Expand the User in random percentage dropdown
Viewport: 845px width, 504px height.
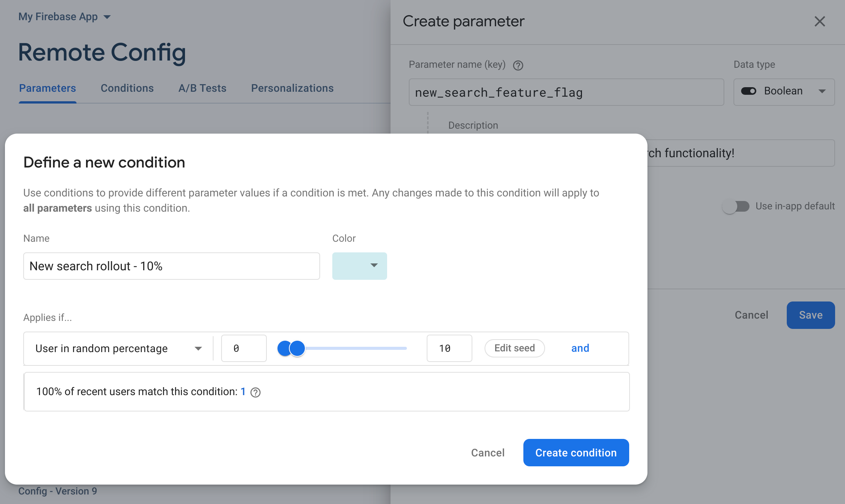click(x=198, y=348)
